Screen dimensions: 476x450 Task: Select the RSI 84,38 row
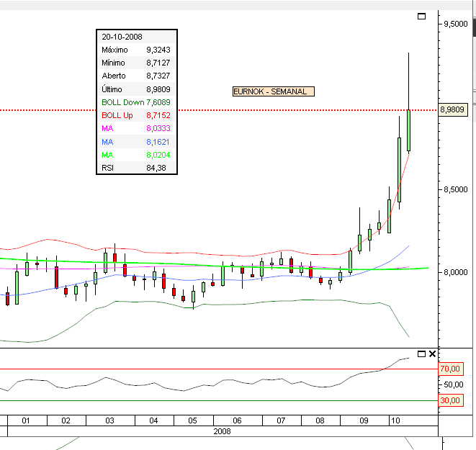[x=137, y=168]
